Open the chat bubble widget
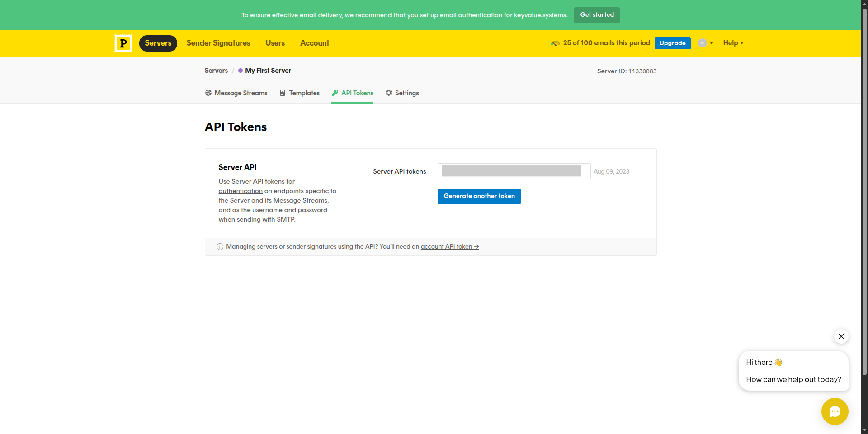This screenshot has width=868, height=434. 835,411
